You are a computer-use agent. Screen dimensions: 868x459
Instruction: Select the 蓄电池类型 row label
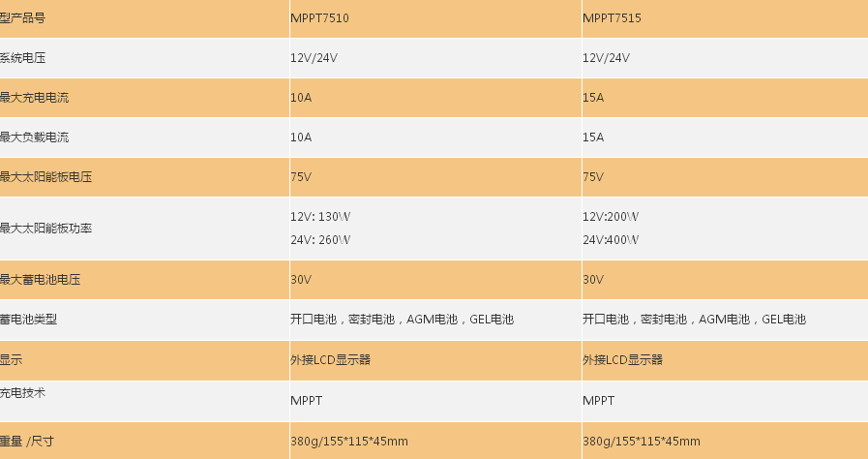pyautogui.click(x=29, y=320)
